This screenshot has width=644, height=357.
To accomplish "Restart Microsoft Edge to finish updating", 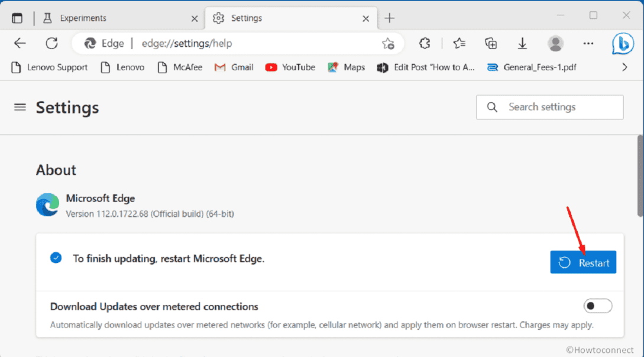I will [583, 262].
